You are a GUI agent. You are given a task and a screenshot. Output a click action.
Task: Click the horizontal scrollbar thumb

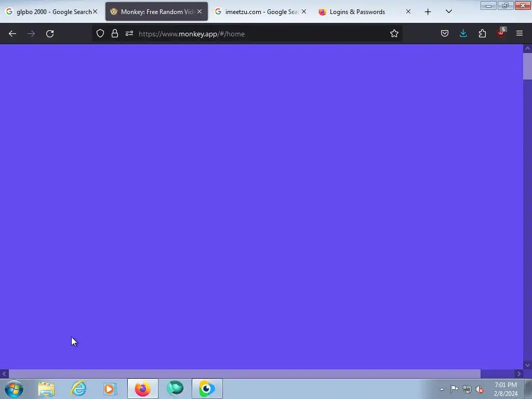pos(245,374)
